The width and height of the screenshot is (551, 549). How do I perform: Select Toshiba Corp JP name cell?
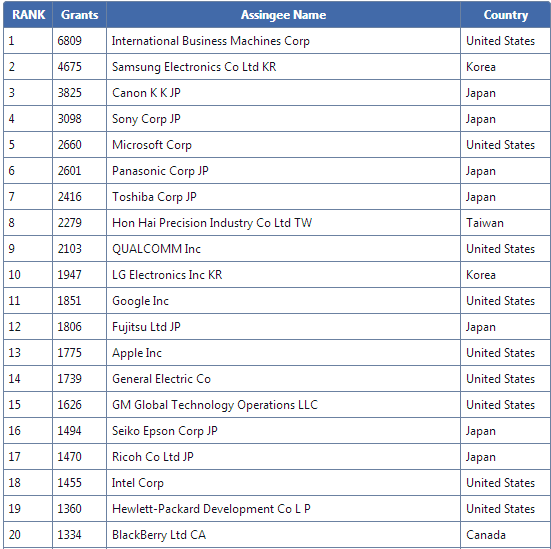[283, 197]
